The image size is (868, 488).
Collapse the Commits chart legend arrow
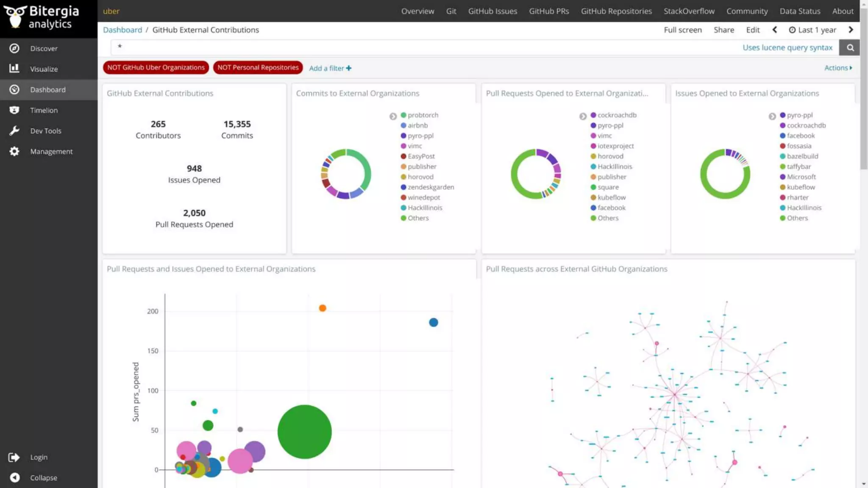click(x=393, y=116)
